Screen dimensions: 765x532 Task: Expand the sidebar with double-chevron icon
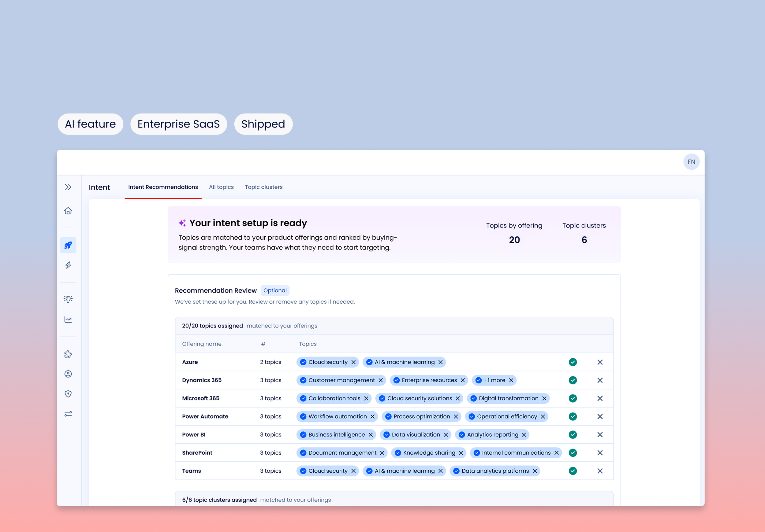pos(68,187)
